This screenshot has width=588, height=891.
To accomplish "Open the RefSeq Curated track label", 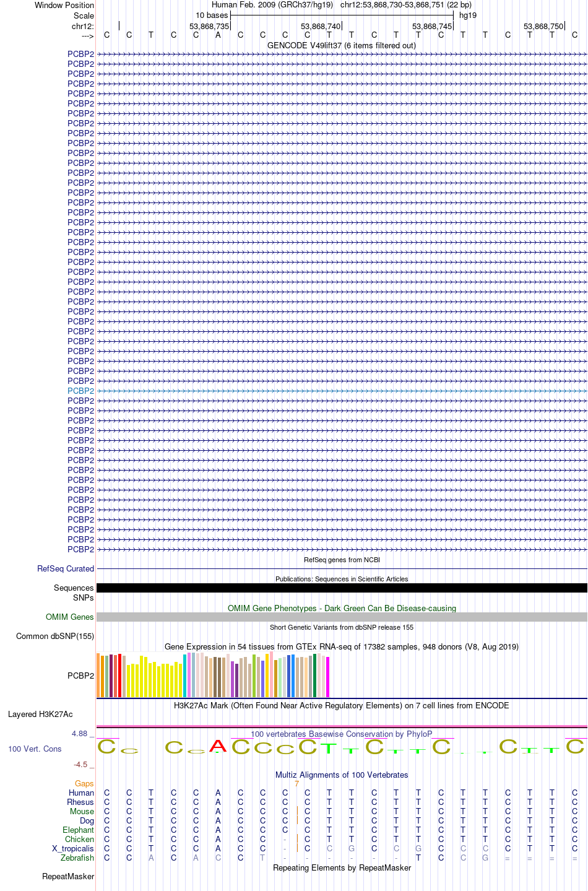I will 66,568.
